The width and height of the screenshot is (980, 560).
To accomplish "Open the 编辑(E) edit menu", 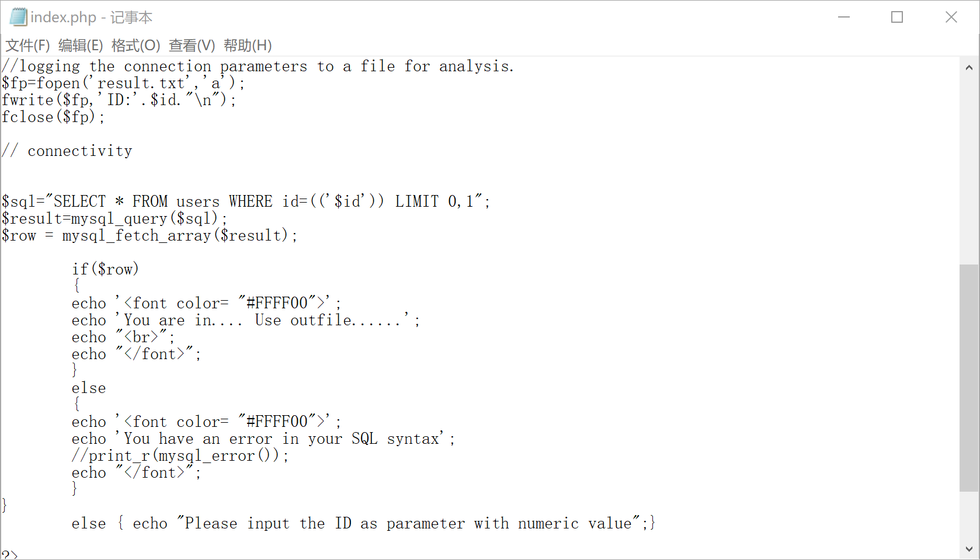I will pos(81,46).
